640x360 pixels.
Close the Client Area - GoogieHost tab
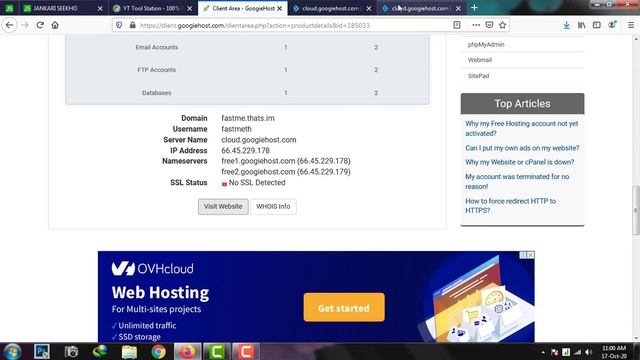(x=280, y=8)
